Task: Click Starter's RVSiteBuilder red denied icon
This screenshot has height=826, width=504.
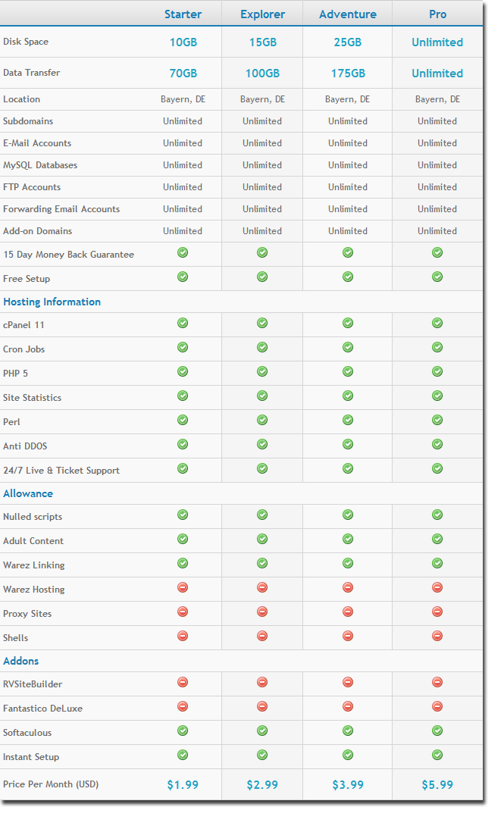Action: pyautogui.click(x=183, y=683)
